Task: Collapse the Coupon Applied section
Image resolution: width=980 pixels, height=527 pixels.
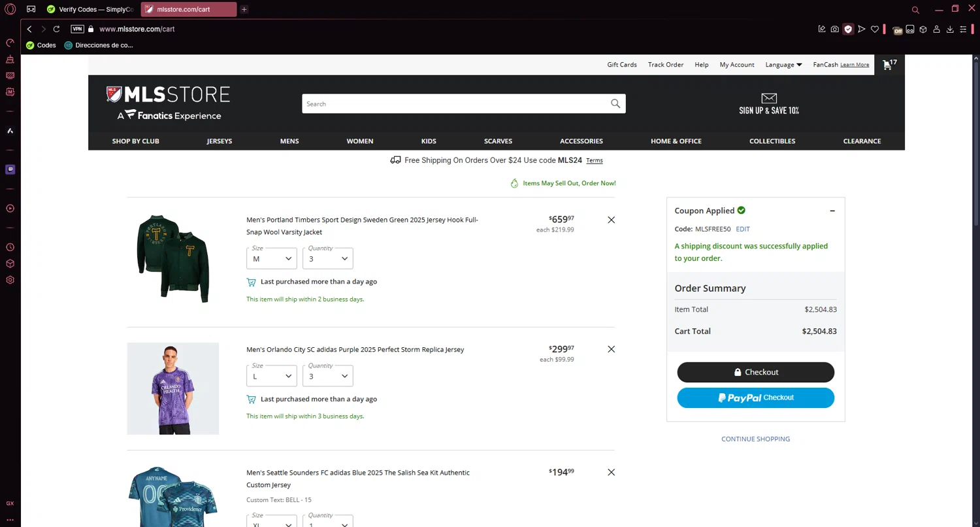Action: (832, 211)
